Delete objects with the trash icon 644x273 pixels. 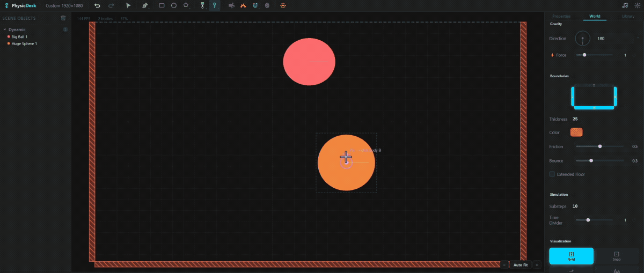[63, 18]
